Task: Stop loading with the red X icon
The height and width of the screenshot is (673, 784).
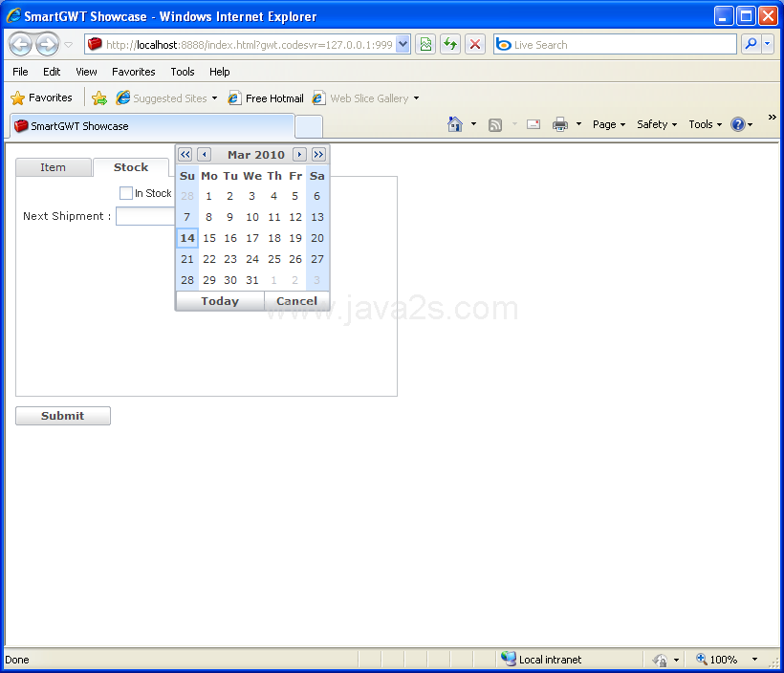Action: pos(475,45)
